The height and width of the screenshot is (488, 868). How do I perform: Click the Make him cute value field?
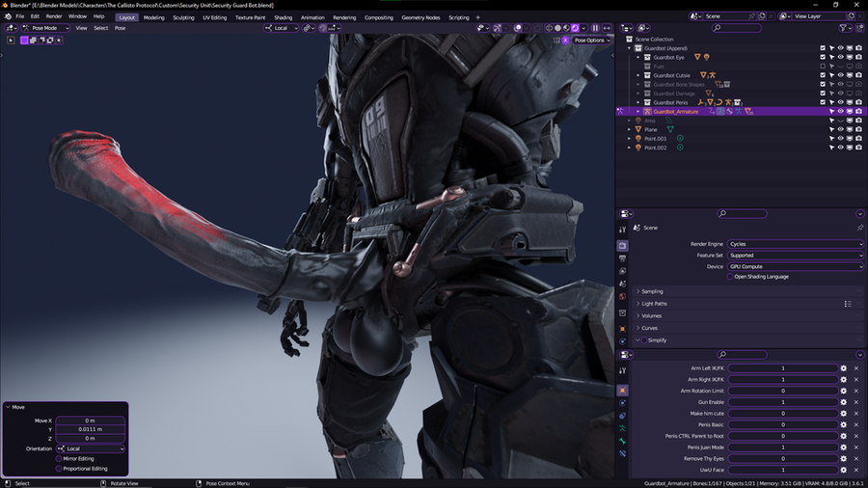(783, 414)
